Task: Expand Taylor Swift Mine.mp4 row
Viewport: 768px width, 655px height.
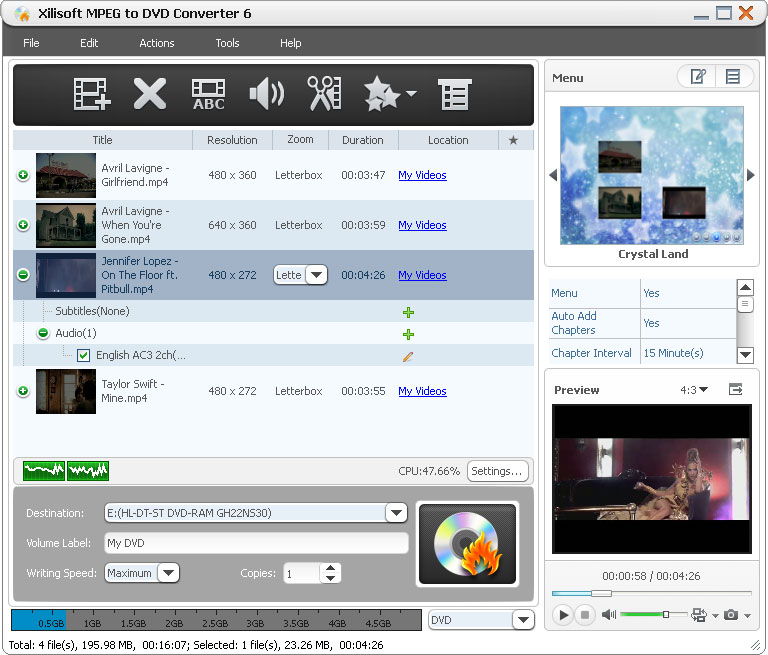Action: [x=23, y=391]
